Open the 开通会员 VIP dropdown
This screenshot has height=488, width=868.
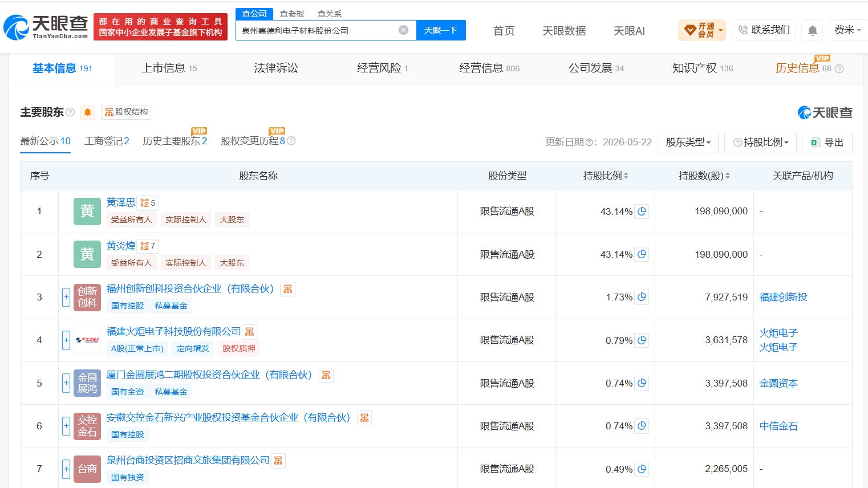coord(702,30)
